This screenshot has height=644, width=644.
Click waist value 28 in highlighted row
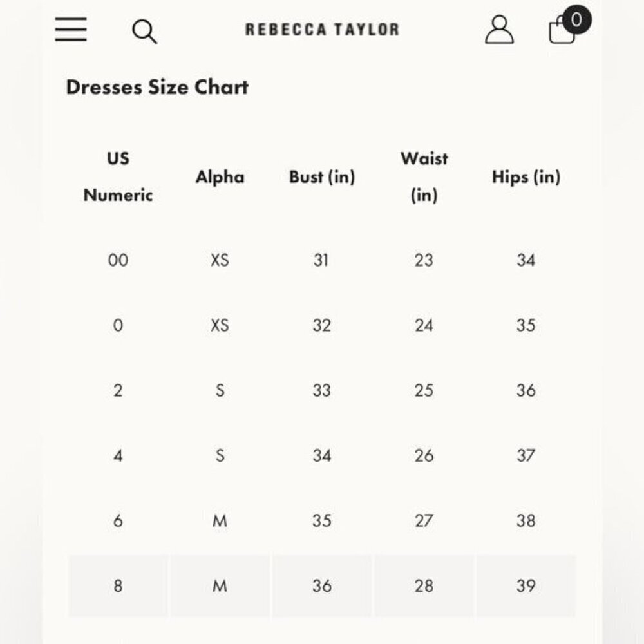point(424,585)
